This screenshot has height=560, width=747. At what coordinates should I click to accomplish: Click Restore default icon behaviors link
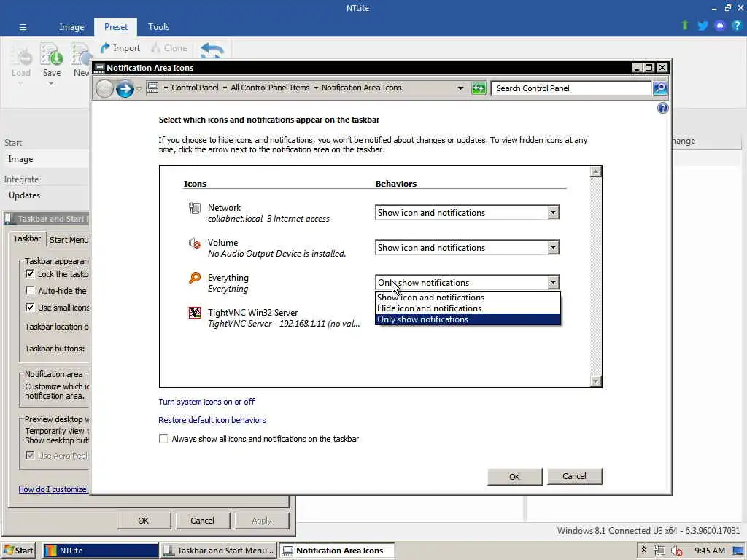tap(212, 420)
